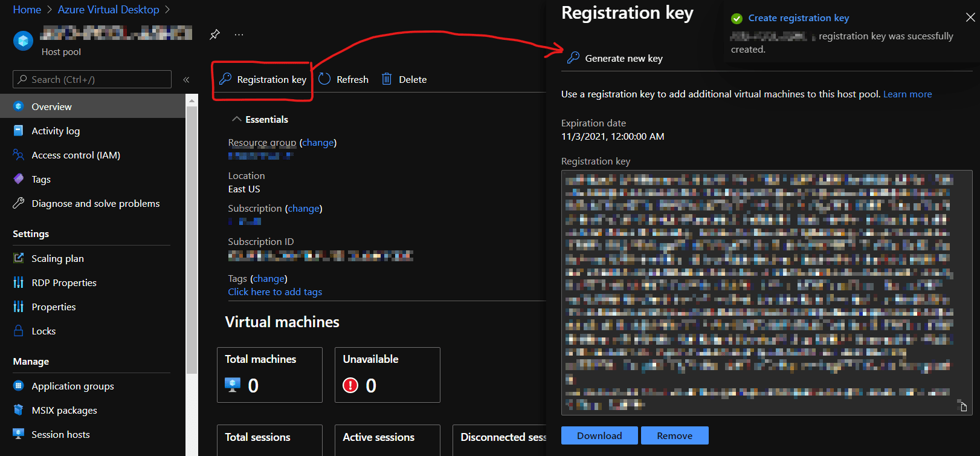The image size is (980, 456).
Task: Go to Azure Virtual Desktop breadcrumb
Action: pos(108,10)
